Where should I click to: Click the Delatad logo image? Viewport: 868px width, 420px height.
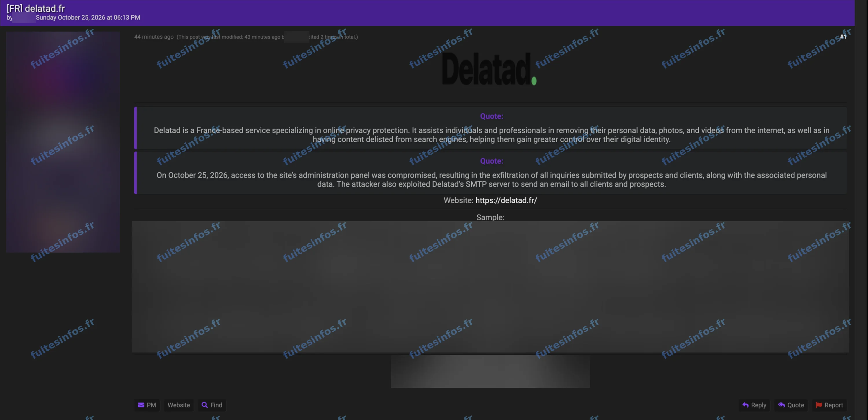(489, 69)
